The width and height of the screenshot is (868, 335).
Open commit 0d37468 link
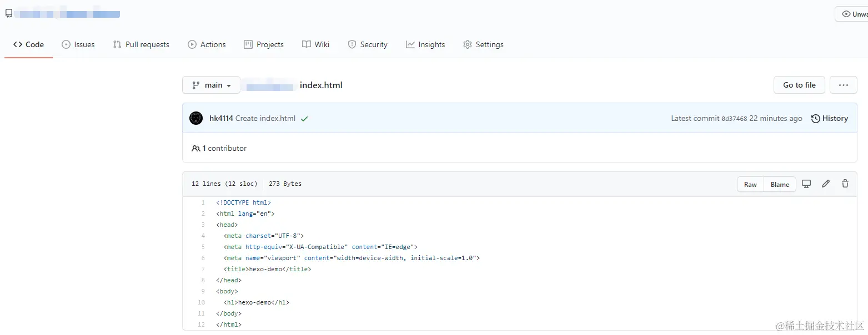734,119
